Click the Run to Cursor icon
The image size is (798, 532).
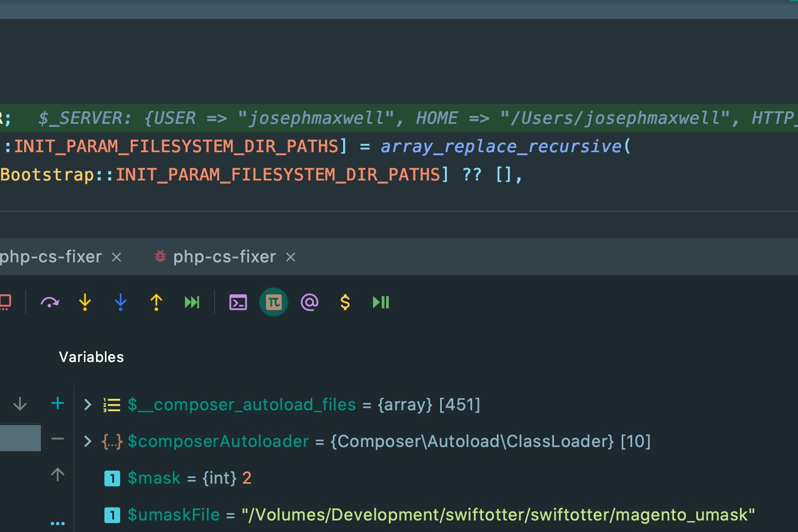click(192, 302)
